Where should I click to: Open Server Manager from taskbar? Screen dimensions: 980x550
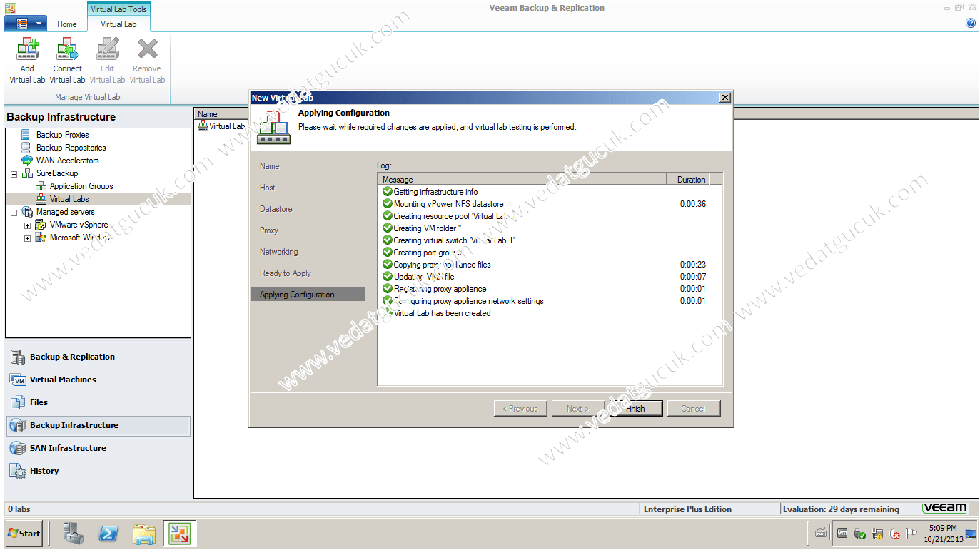[x=74, y=534]
